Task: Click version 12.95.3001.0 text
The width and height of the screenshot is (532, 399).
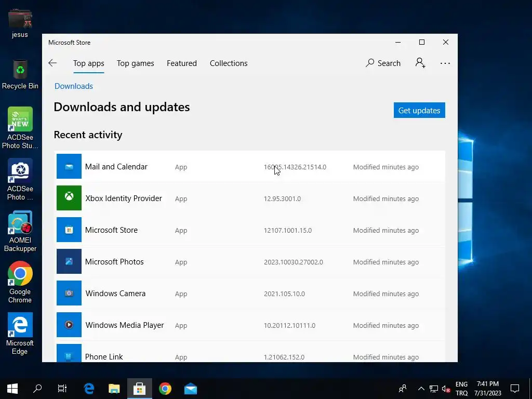Action: coord(282,199)
